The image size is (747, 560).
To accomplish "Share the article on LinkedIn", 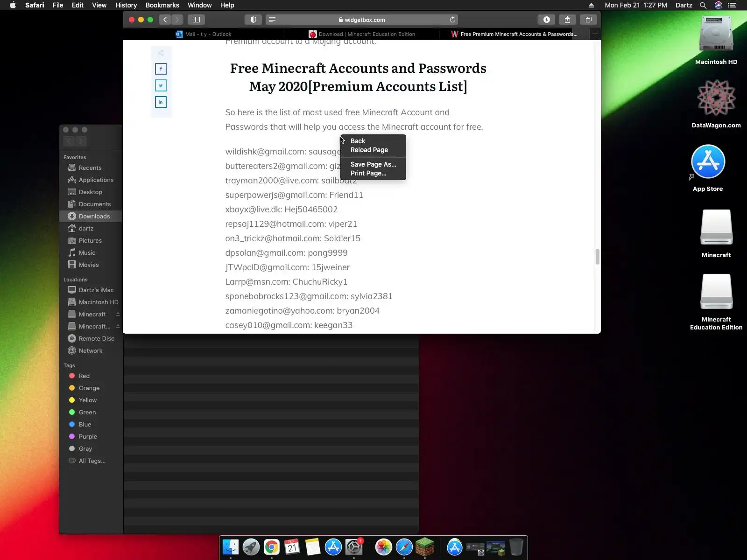I will (x=161, y=102).
